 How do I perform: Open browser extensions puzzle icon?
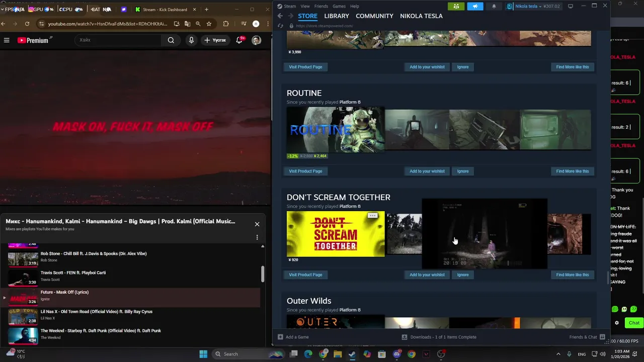pyautogui.click(x=226, y=24)
